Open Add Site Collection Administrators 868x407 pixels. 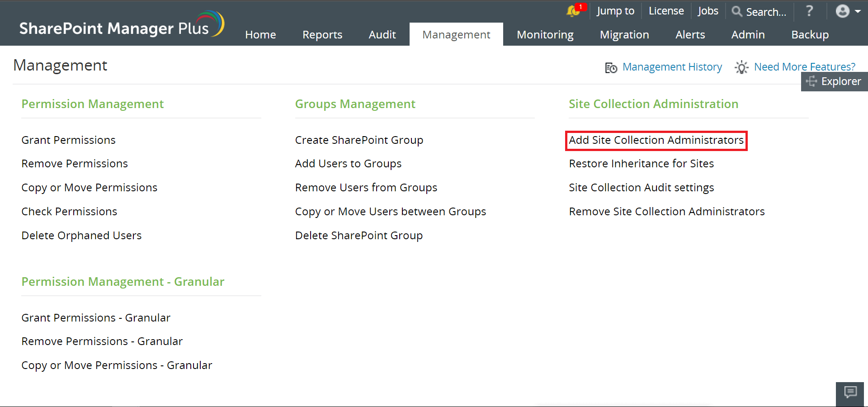[x=656, y=140]
